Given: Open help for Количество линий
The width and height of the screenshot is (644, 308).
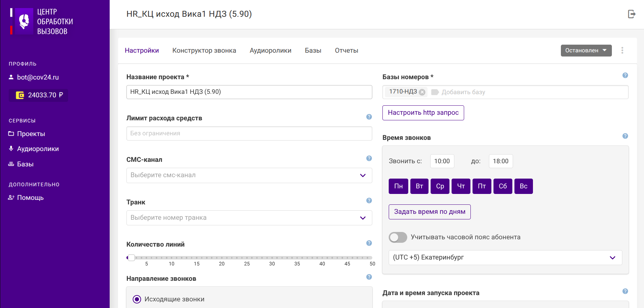Looking at the screenshot, I should click(x=369, y=243).
